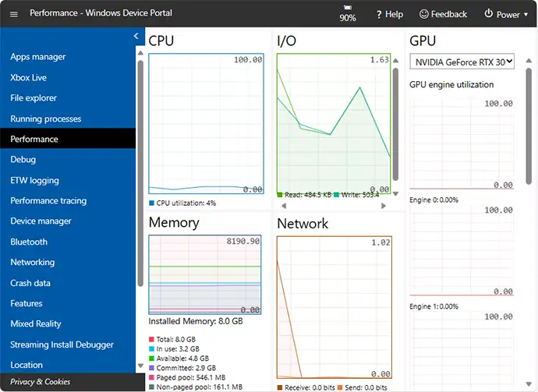Screen dimensions: 538x392
Task: Click the Network traffic graph
Action: [334, 308]
